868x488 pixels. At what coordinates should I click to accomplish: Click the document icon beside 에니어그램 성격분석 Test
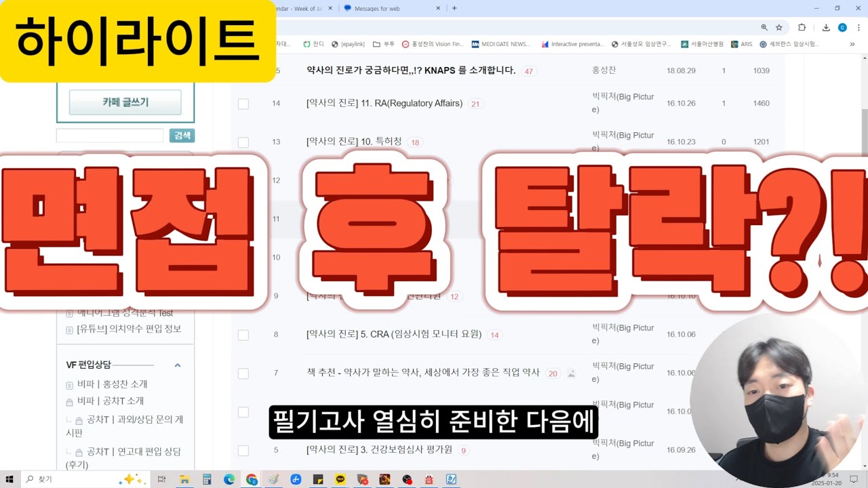coord(69,313)
